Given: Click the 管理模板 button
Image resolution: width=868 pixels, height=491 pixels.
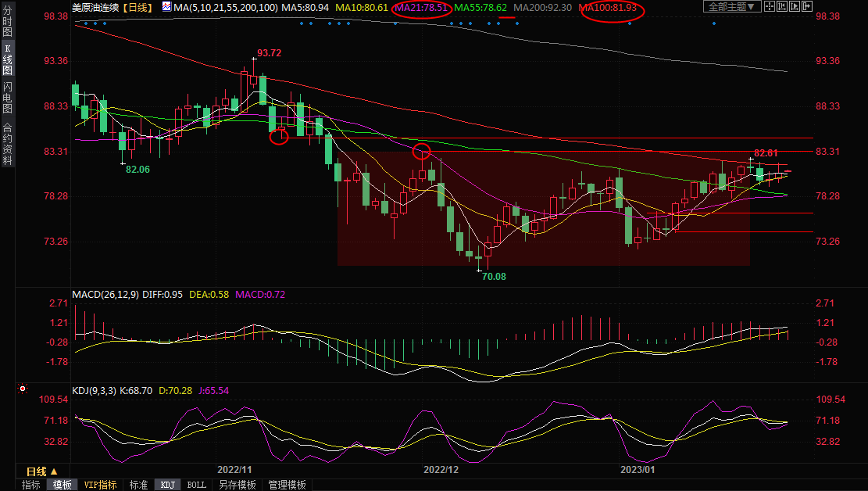Looking at the screenshot, I should click(287, 485).
